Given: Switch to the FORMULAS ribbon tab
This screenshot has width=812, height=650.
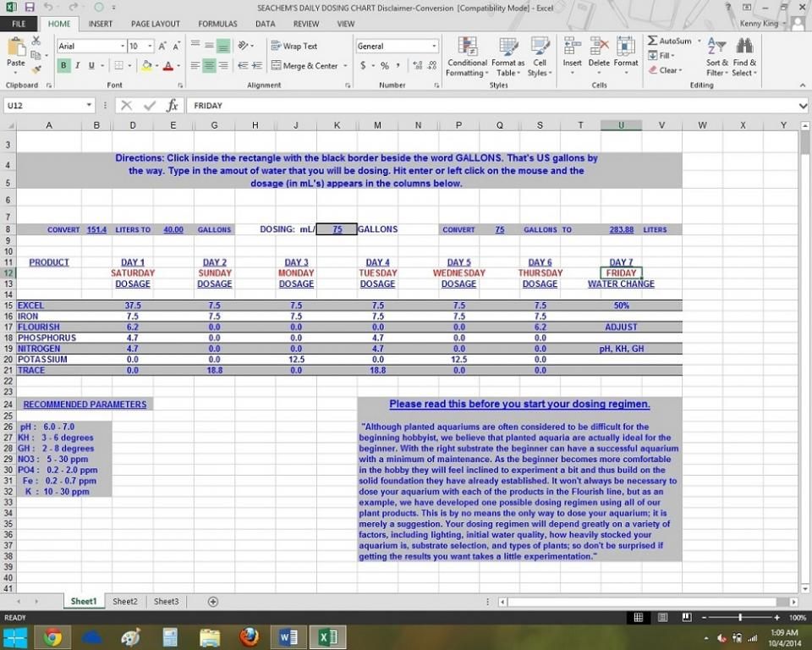Looking at the screenshot, I should (x=217, y=24).
